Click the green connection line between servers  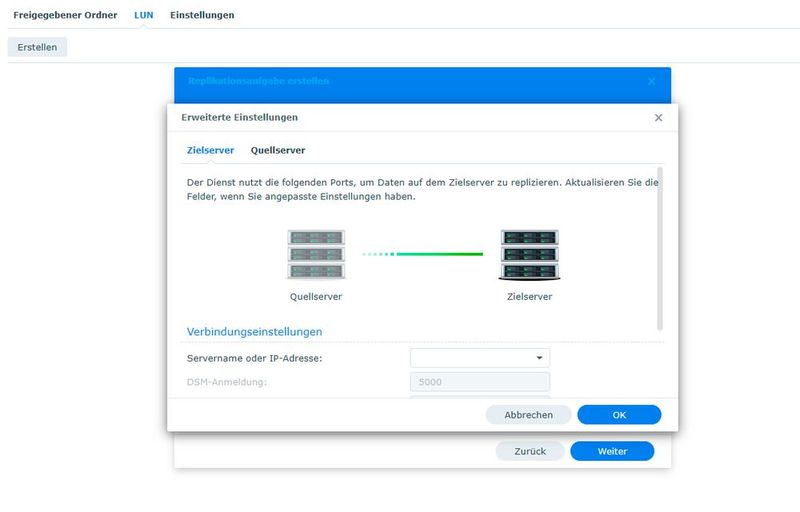422,254
